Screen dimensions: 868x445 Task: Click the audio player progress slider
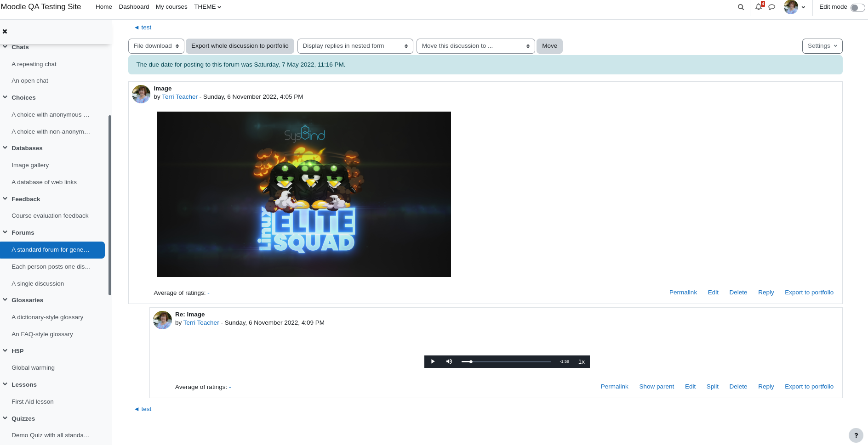tap(506, 361)
